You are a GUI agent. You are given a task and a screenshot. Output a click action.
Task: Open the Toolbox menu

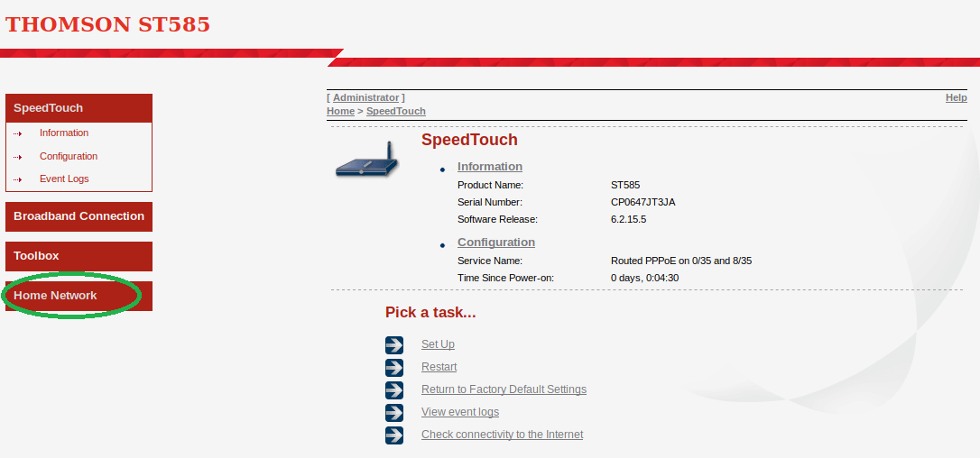point(79,256)
